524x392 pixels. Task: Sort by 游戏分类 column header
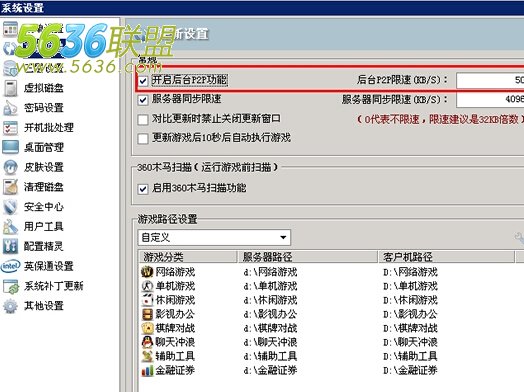coord(187,257)
